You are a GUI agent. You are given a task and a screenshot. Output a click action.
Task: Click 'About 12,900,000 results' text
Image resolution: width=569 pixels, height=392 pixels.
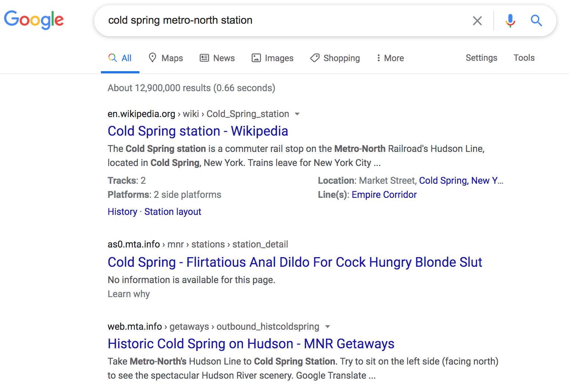coord(191,88)
